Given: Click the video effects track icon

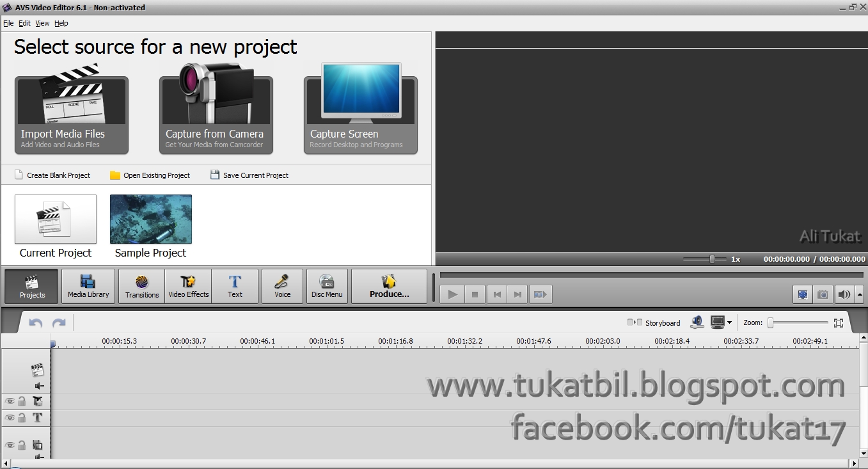Looking at the screenshot, I should [x=38, y=401].
